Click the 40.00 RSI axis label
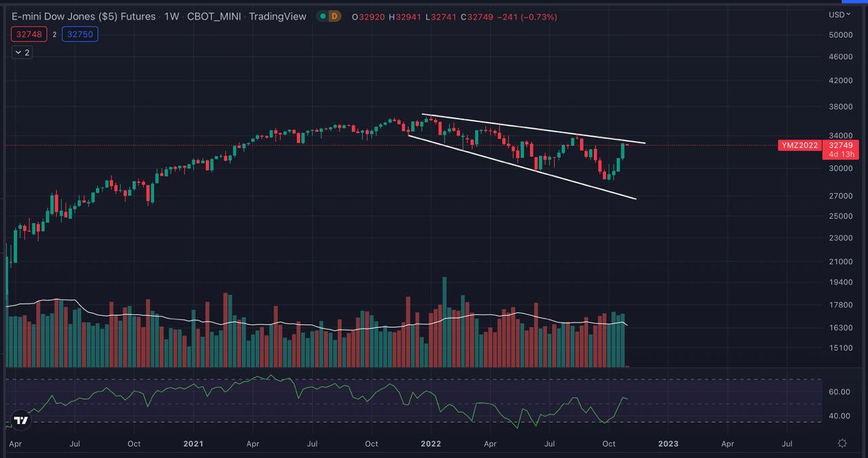 pos(840,416)
